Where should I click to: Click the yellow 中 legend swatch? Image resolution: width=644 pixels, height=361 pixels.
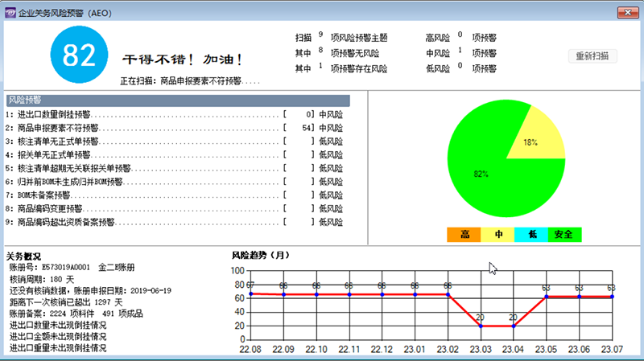(497, 235)
